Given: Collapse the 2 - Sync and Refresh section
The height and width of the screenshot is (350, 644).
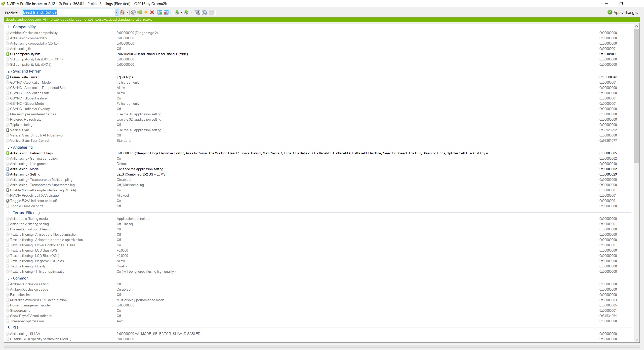Looking at the screenshot, I should coord(24,71).
